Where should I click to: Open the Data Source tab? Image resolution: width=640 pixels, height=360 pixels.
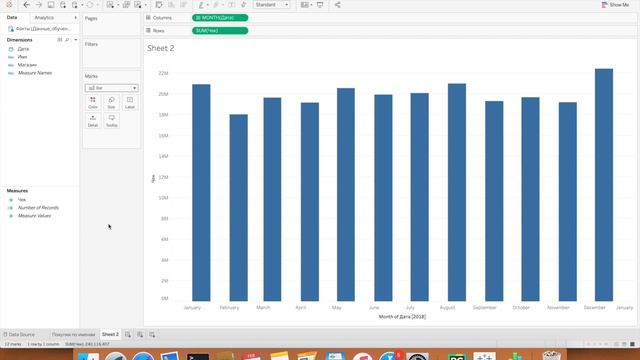pos(19,335)
